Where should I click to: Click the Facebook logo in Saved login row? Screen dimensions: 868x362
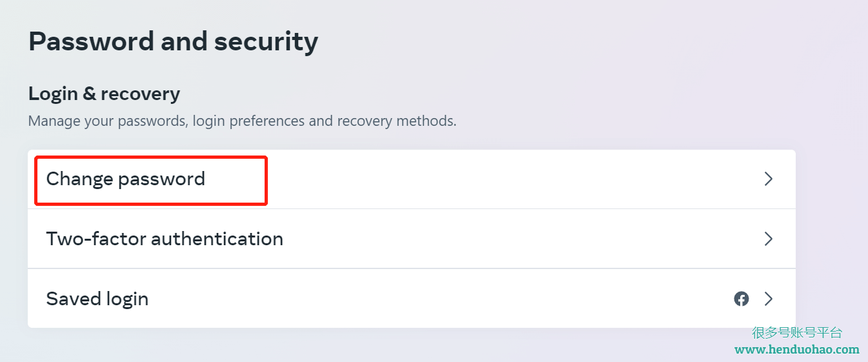742,299
